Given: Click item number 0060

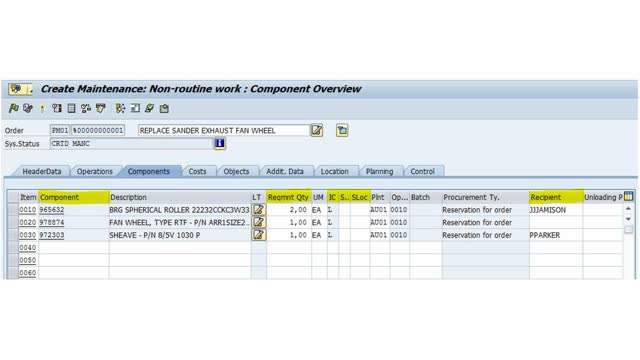Looking at the screenshot, I should click(27, 273).
